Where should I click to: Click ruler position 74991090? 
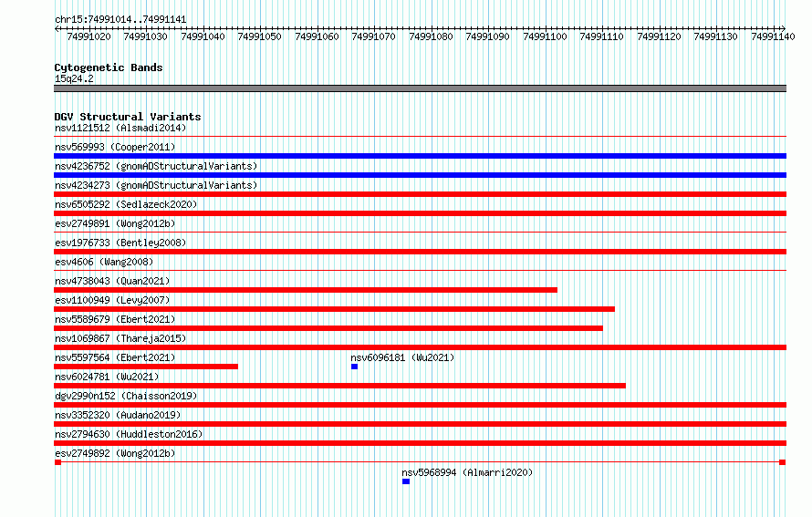pos(487,36)
